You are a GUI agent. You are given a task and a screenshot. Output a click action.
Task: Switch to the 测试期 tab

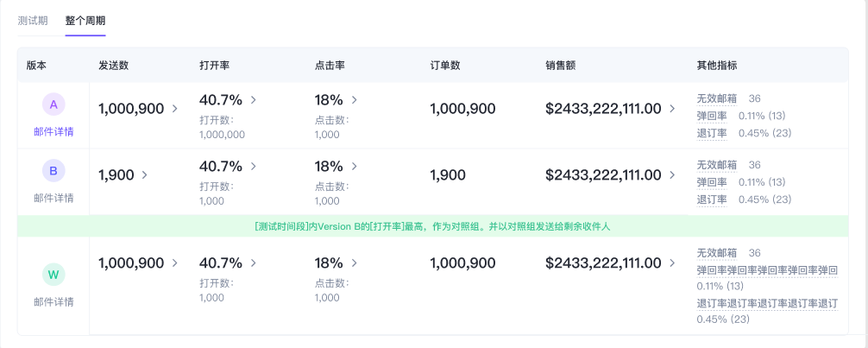[33, 20]
